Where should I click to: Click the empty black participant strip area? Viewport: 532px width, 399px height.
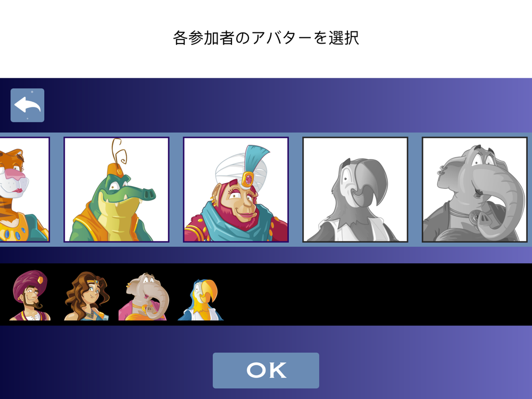point(377,295)
